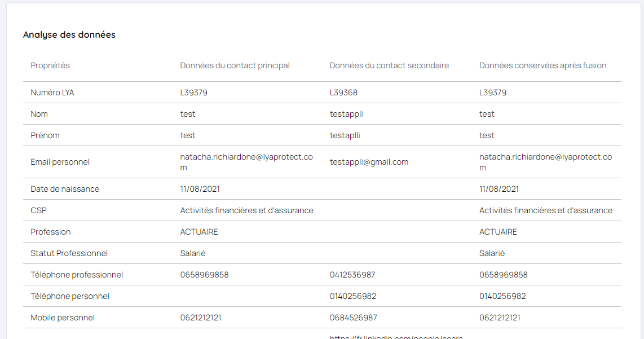644x339 pixels.
Task: Select secondary professional phone 0412536987
Action: tap(352, 275)
